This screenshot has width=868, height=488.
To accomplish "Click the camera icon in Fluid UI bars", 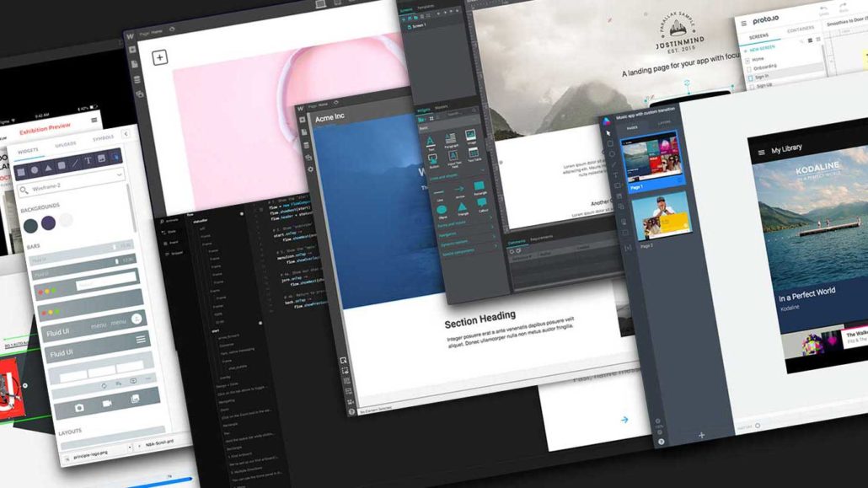I will [79, 408].
